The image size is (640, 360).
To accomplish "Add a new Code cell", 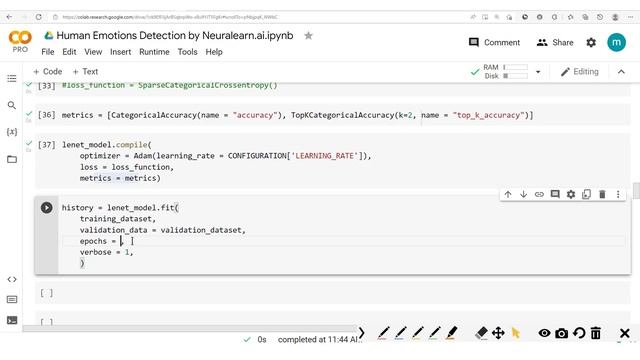I will [x=47, y=71].
